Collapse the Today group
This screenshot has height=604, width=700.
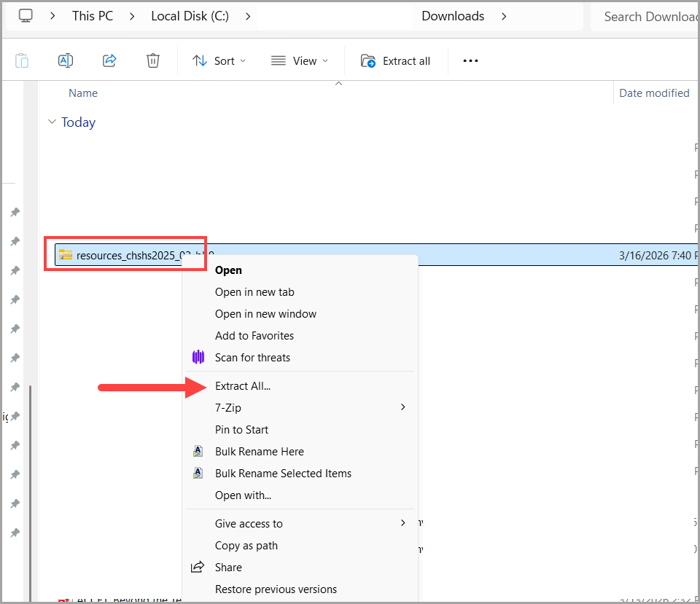[52, 122]
